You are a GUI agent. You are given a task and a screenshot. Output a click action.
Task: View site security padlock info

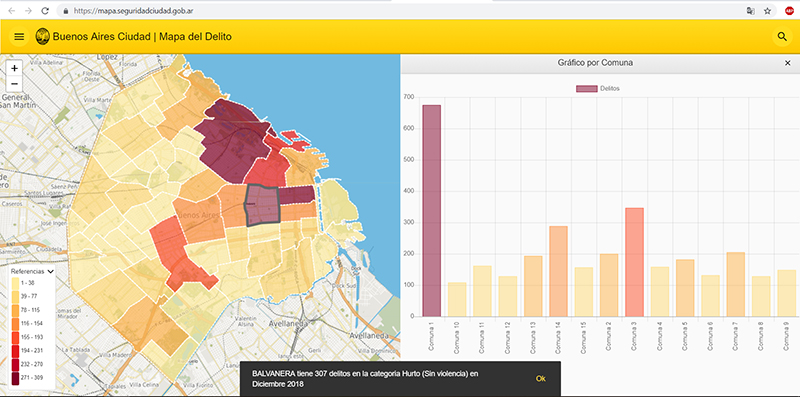tap(65, 10)
